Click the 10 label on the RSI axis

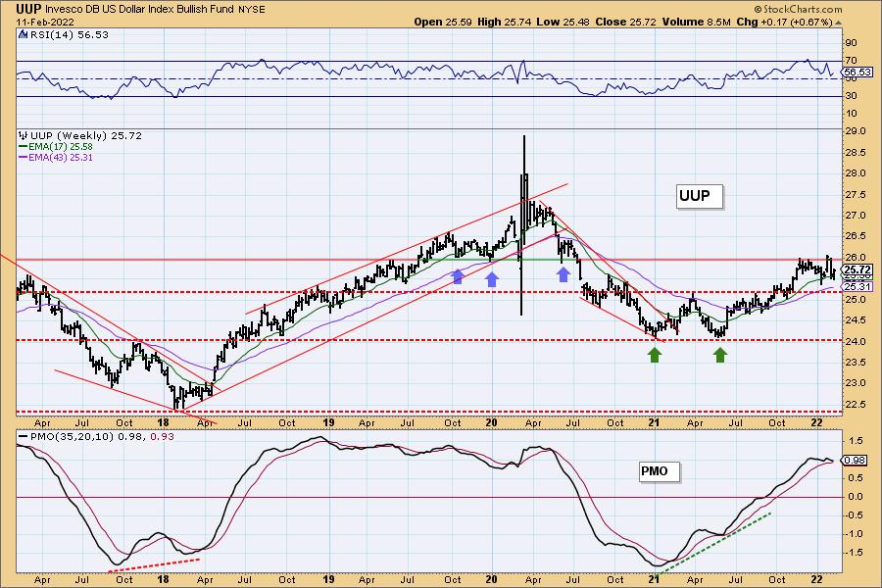(x=851, y=114)
